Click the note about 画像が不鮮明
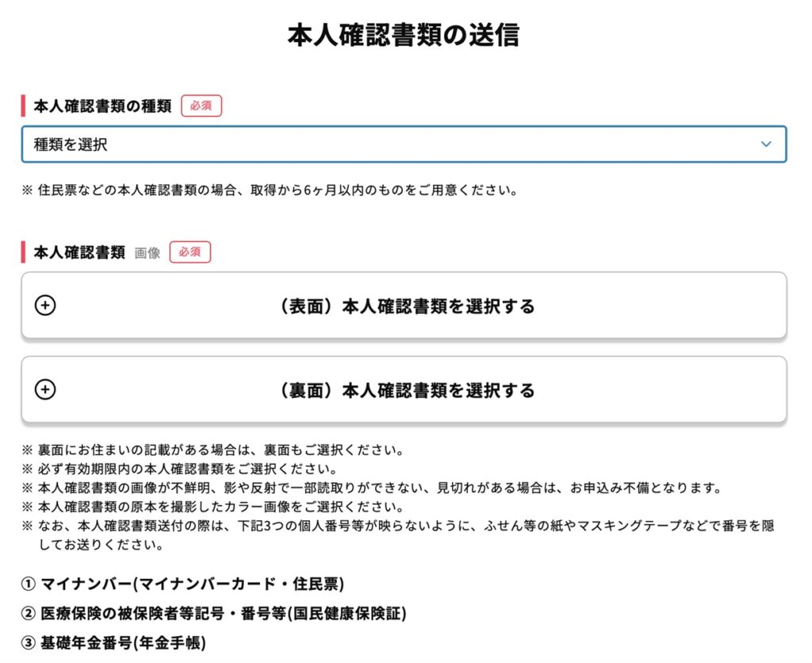 (x=372, y=488)
